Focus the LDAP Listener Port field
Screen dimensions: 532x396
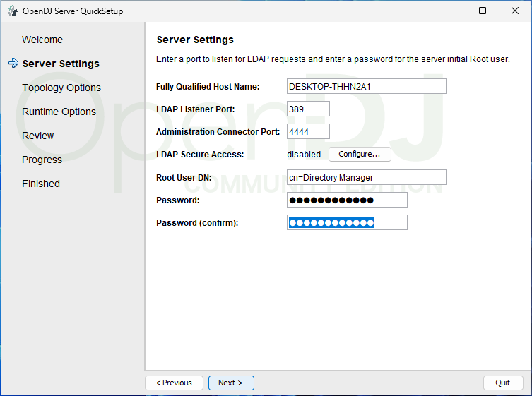(309, 109)
